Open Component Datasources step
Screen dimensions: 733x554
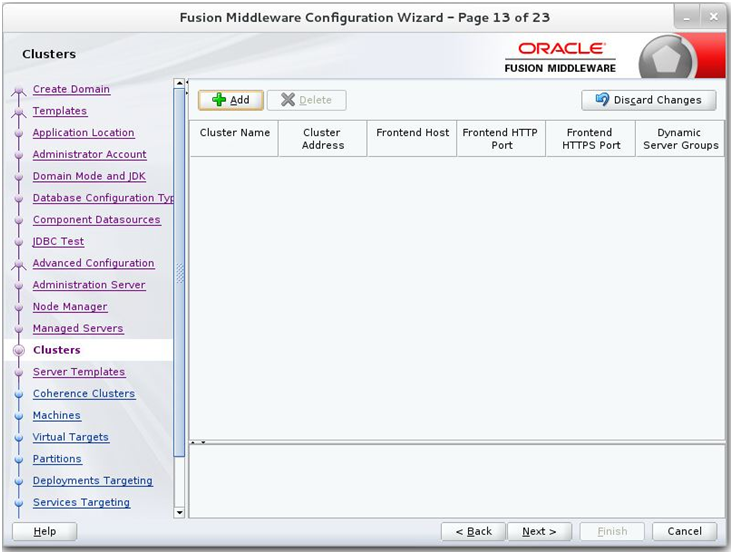97,220
